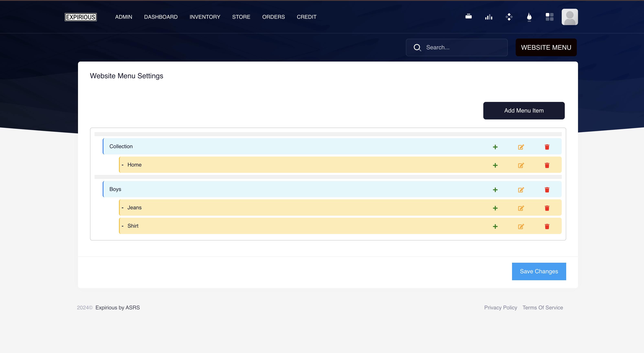The image size is (644, 353).
Task: Open the user avatar profile picture
Action: point(569,17)
